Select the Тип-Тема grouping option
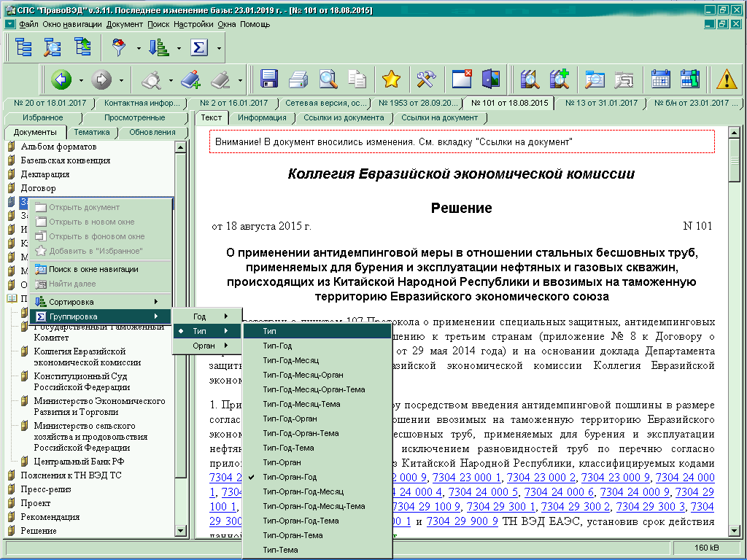Viewport: 747px width, 560px height. (317, 550)
